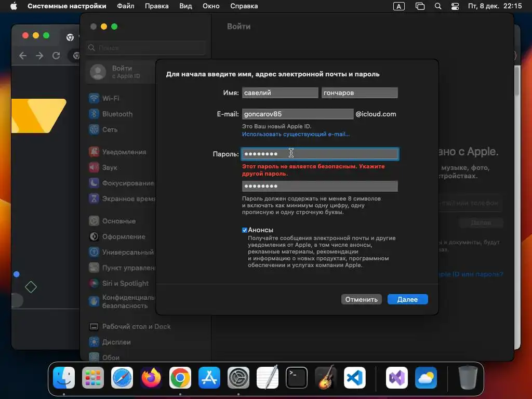Click the E-mail field goncarov85
The height and width of the screenshot is (399, 532).
298,114
